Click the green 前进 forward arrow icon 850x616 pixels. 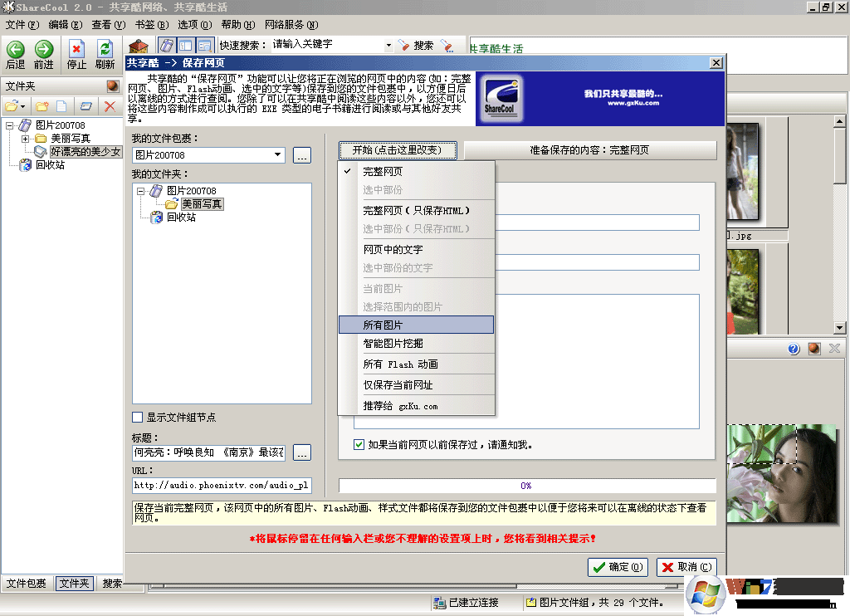pyautogui.click(x=43, y=50)
